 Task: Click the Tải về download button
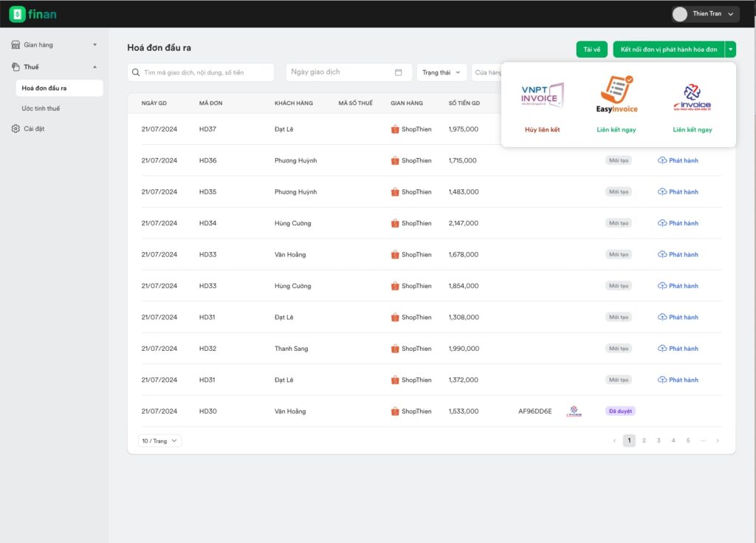coord(591,49)
